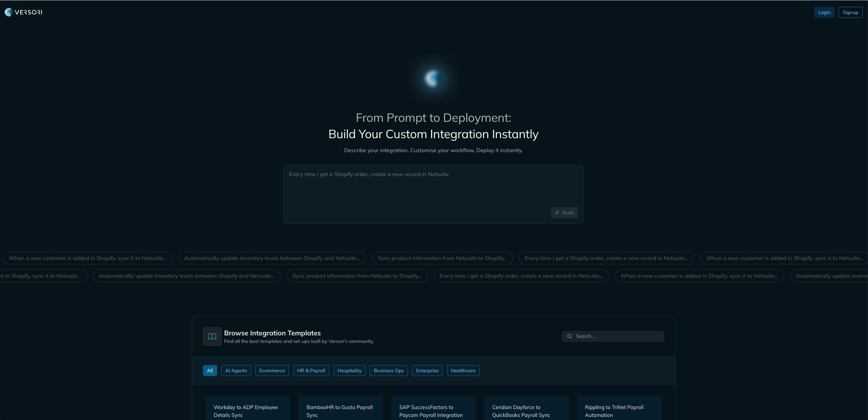
Task: Filter templates by AI Agents
Action: pyautogui.click(x=236, y=371)
